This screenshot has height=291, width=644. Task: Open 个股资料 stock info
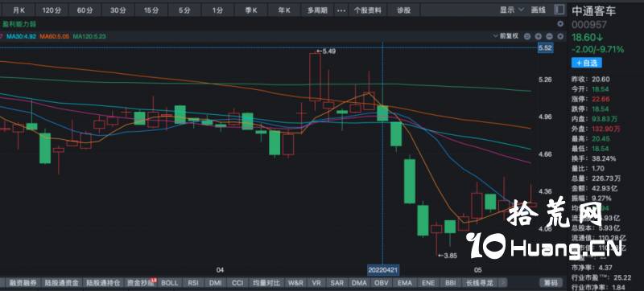pyautogui.click(x=368, y=10)
